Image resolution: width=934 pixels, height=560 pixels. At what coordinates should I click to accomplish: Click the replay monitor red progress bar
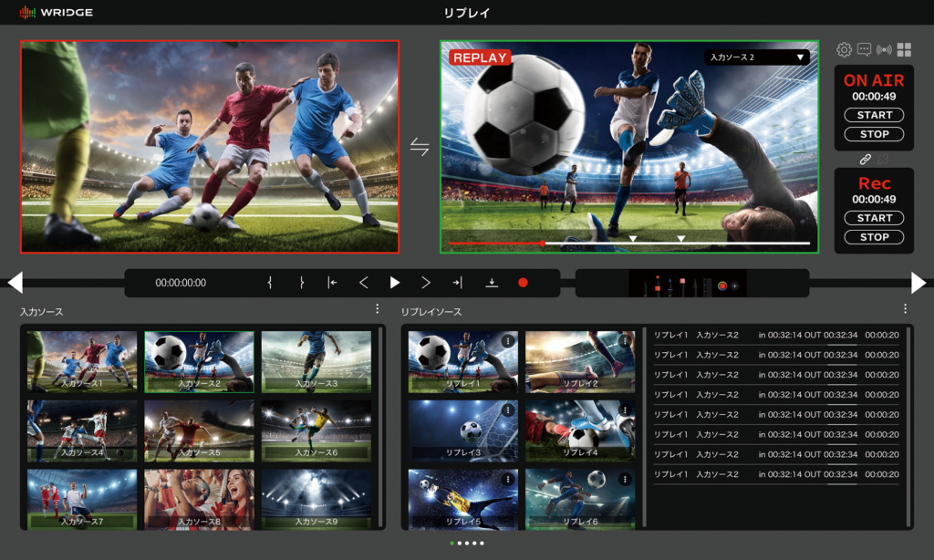(x=495, y=244)
